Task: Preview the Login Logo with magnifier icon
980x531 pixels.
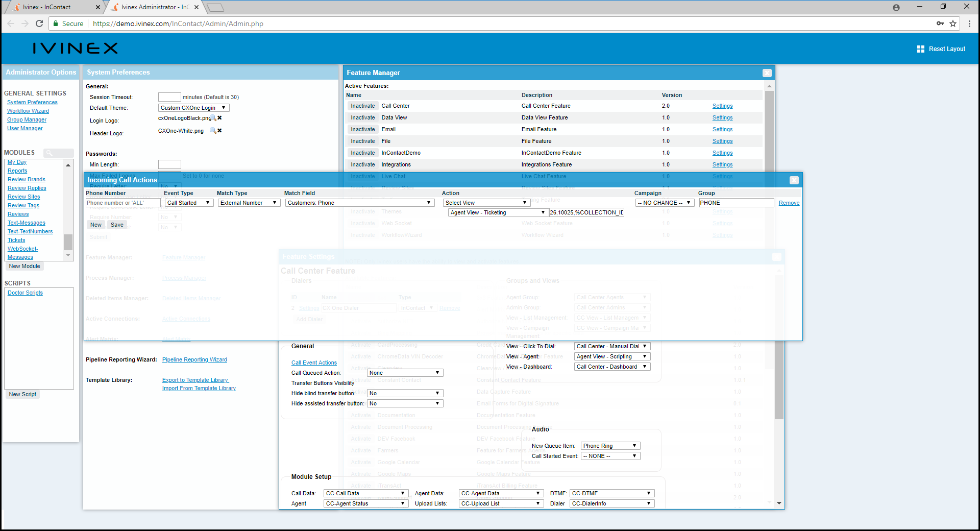Action: click(x=213, y=118)
